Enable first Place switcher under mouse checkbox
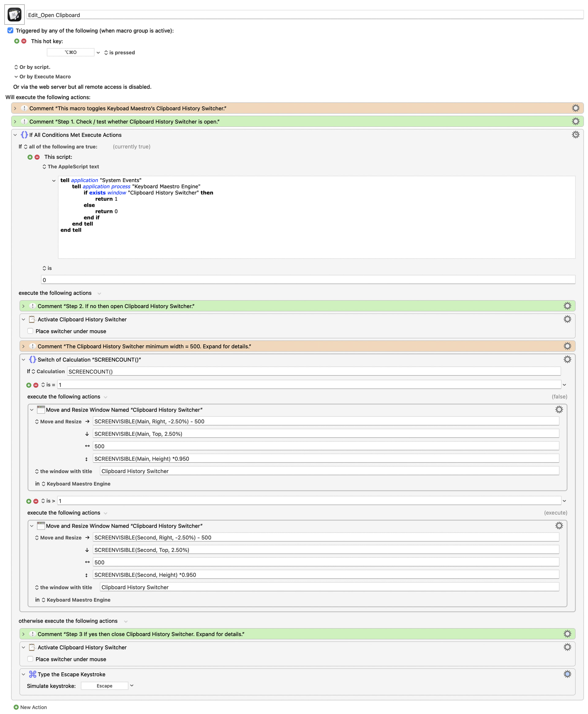The height and width of the screenshot is (714, 588). click(x=31, y=331)
